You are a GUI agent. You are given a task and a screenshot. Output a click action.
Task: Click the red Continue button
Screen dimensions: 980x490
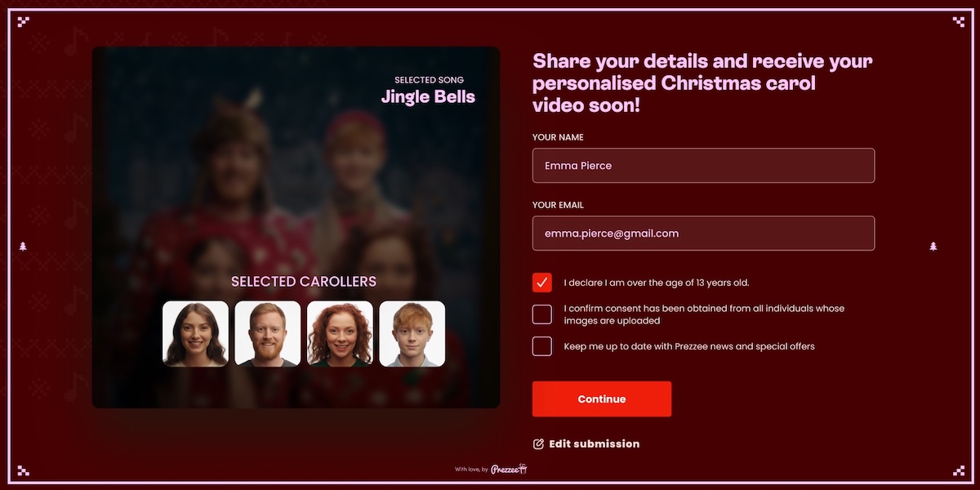pos(602,399)
